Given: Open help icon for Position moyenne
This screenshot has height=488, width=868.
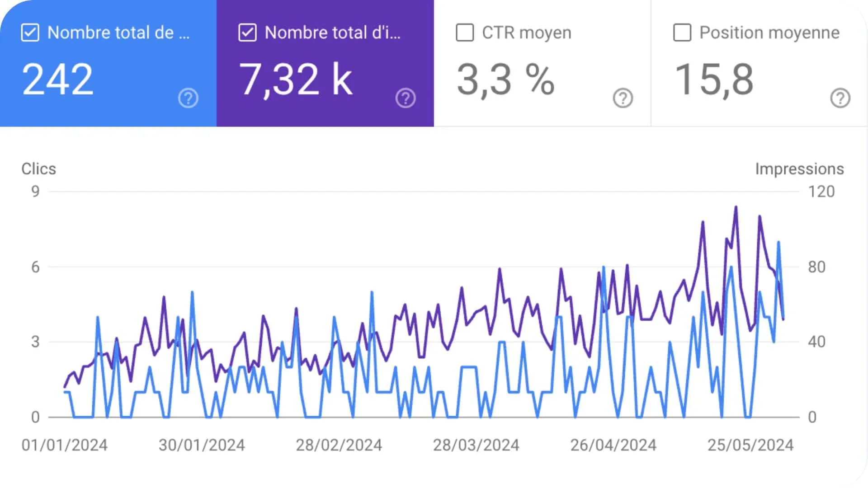Looking at the screenshot, I should pos(840,98).
